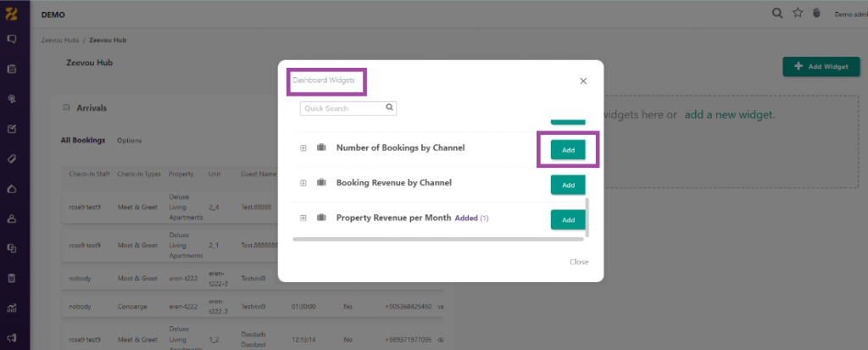
Task: Open the megaphone icon in the sidebar
Action: pos(12,337)
